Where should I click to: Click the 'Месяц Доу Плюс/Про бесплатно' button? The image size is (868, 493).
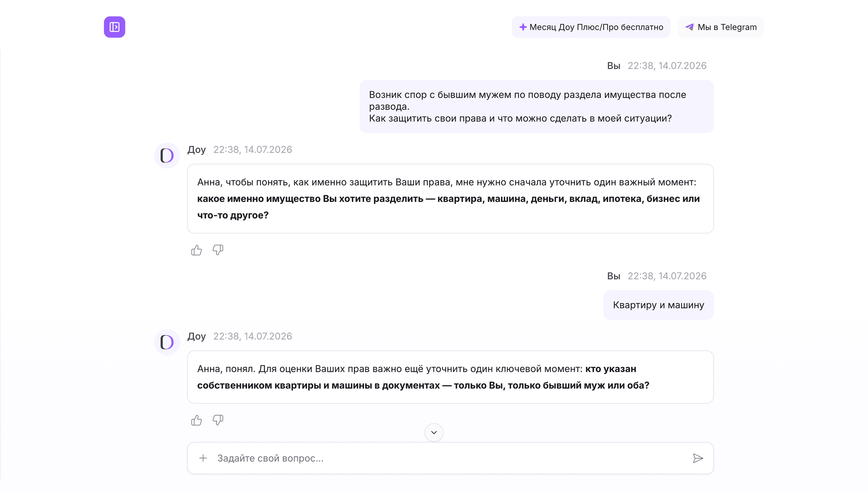tap(591, 27)
